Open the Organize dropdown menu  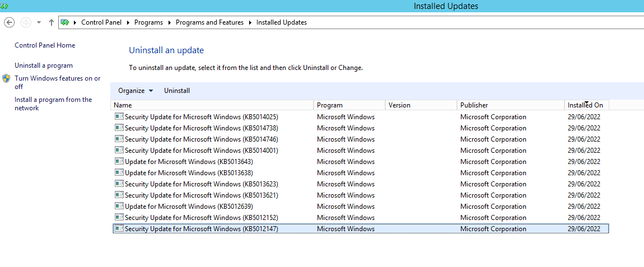pyautogui.click(x=135, y=91)
